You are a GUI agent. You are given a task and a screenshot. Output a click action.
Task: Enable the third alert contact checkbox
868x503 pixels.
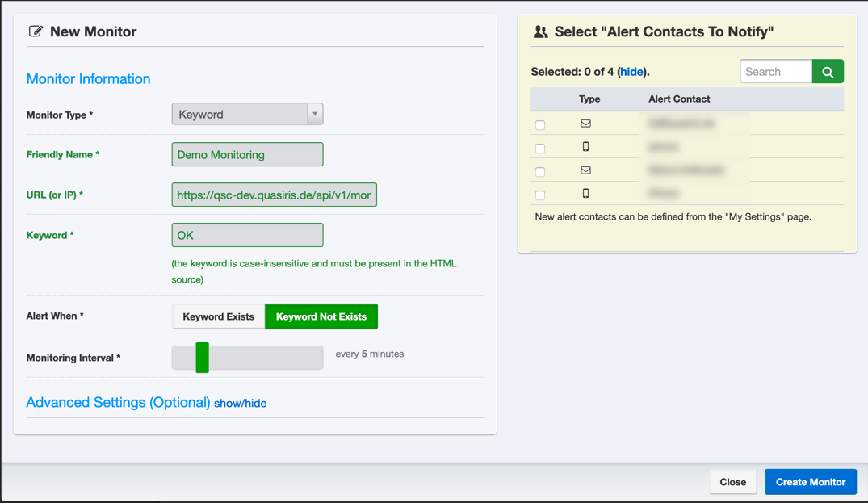point(540,172)
